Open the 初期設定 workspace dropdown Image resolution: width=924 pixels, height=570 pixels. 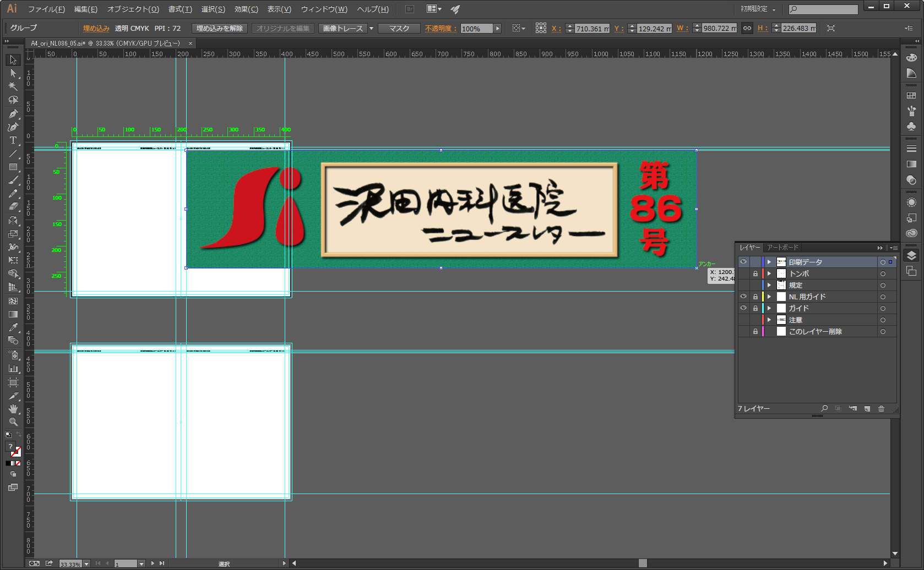758,9
